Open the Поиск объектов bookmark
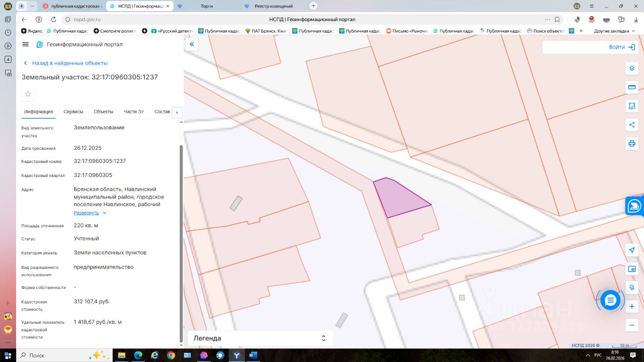Image resolution: width=644 pixels, height=362 pixels. [x=545, y=31]
